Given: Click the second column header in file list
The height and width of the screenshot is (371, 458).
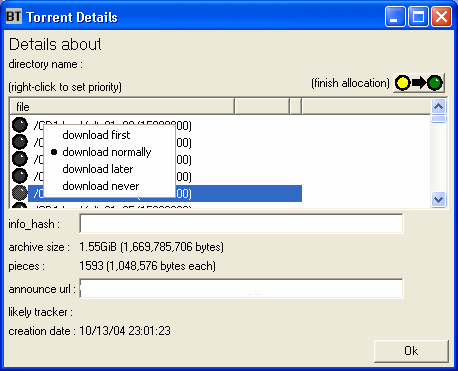Looking at the screenshot, I should tap(262, 107).
